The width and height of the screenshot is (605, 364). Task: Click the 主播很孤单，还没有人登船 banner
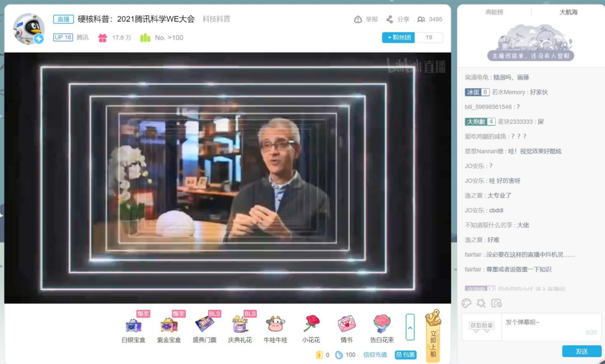531,56
